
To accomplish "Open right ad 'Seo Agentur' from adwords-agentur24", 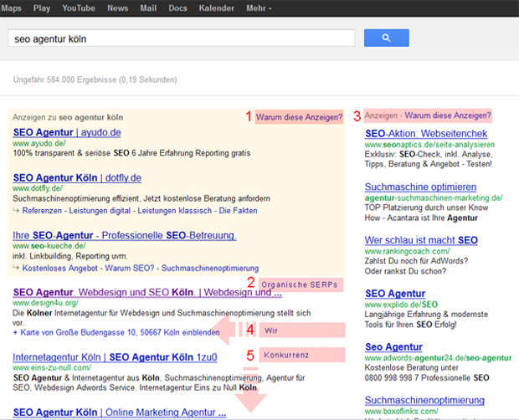I will [x=394, y=346].
